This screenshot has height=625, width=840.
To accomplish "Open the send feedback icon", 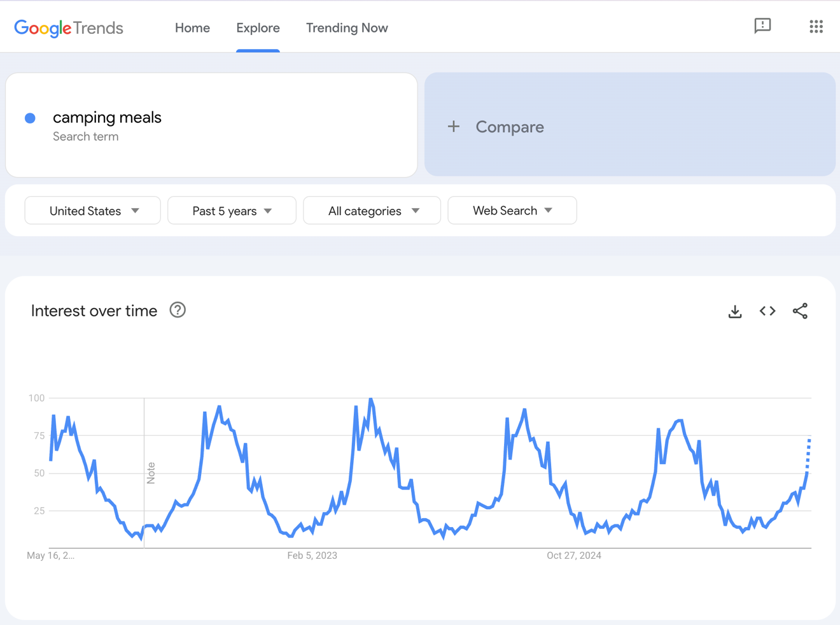I will (x=762, y=26).
